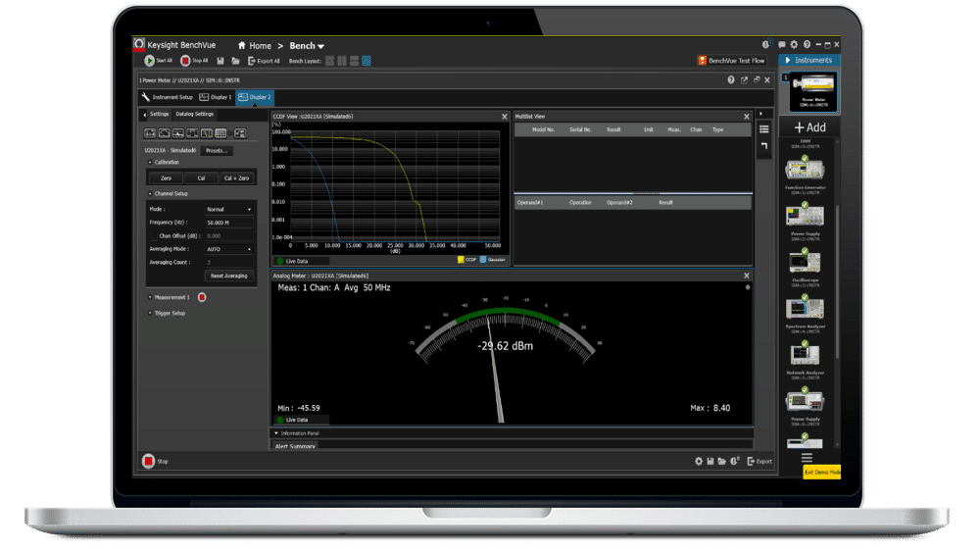Image resolution: width=980 pixels, height=552 pixels.
Task: Select the third display-type icon in Settings
Action: pyautogui.click(x=178, y=133)
